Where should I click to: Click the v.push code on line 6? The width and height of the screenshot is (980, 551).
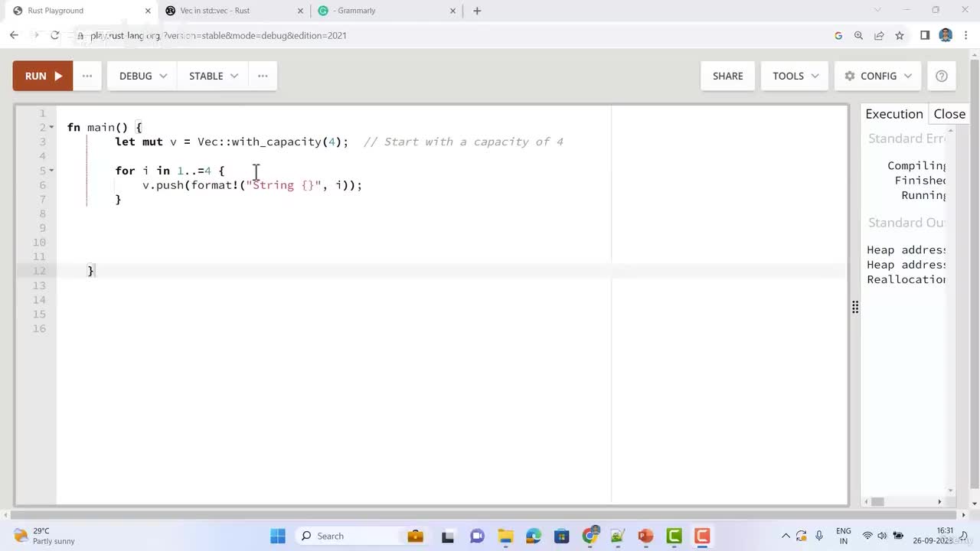pyautogui.click(x=252, y=185)
